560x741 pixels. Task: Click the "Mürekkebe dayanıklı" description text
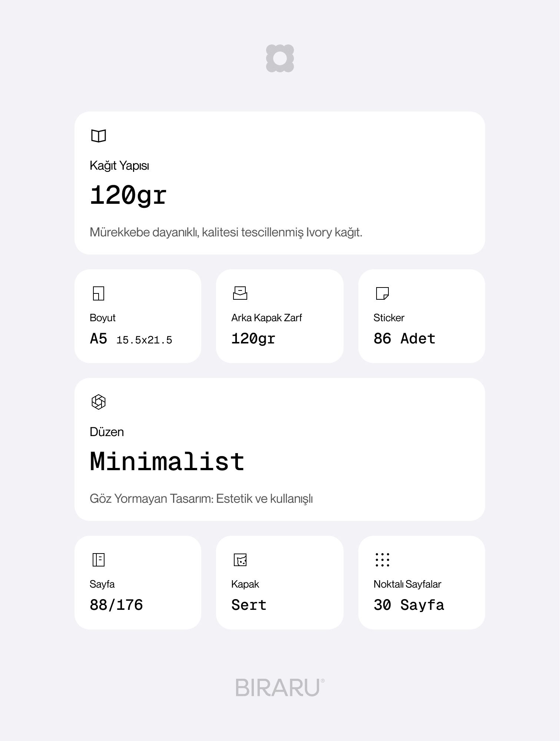(226, 232)
